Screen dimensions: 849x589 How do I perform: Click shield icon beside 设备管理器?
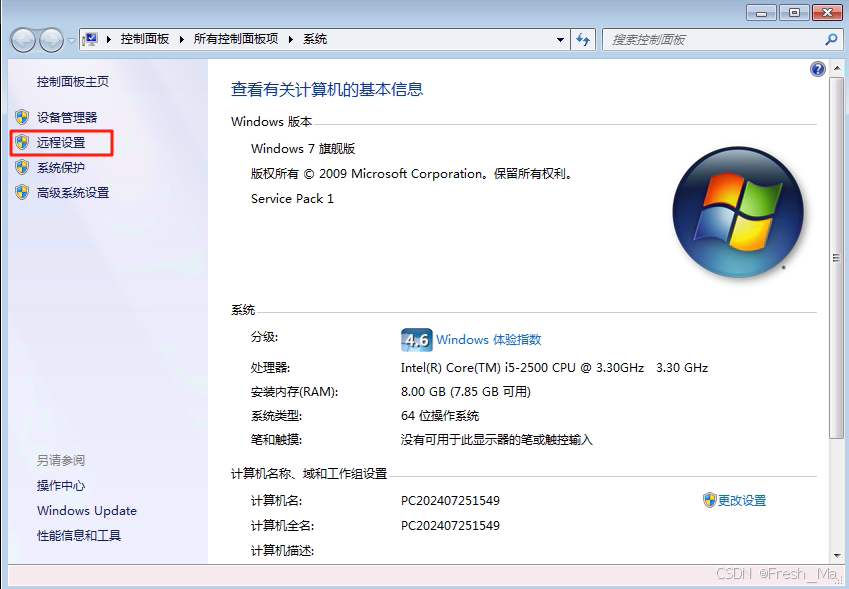pyautogui.click(x=22, y=117)
